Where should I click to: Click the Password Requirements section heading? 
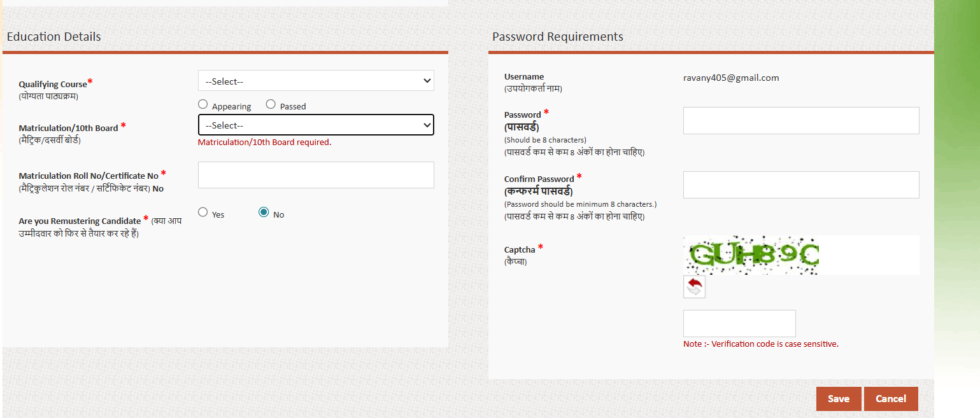pos(558,37)
